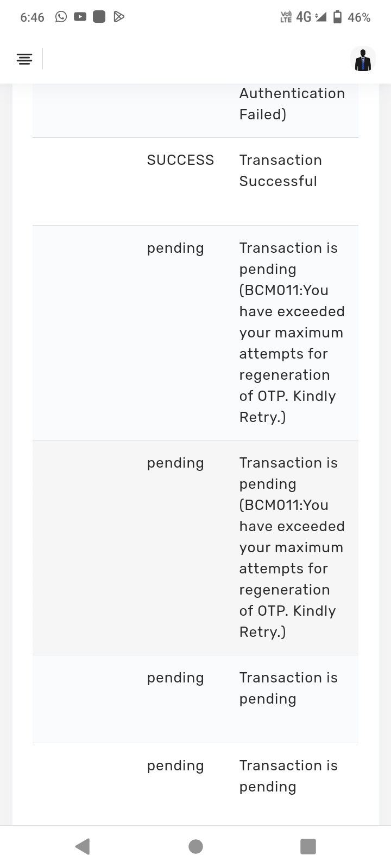Tap the last pending status label
Screen dimensions: 391x868
pos(175,765)
